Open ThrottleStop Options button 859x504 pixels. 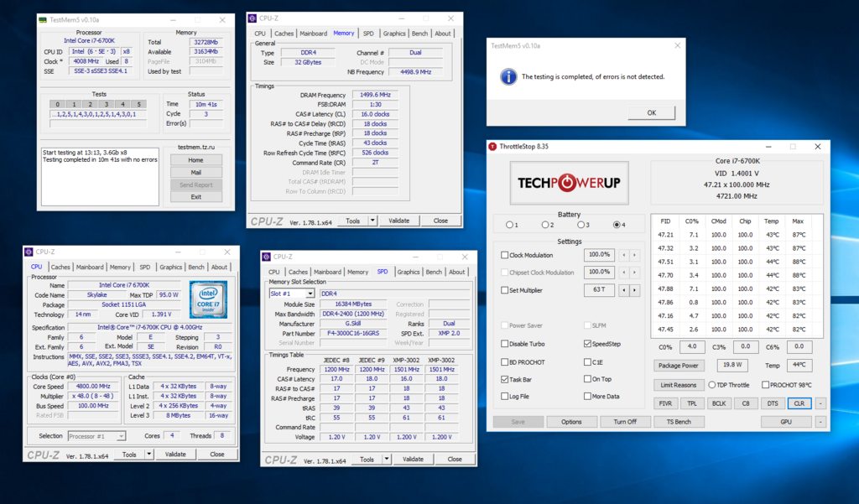(x=571, y=422)
